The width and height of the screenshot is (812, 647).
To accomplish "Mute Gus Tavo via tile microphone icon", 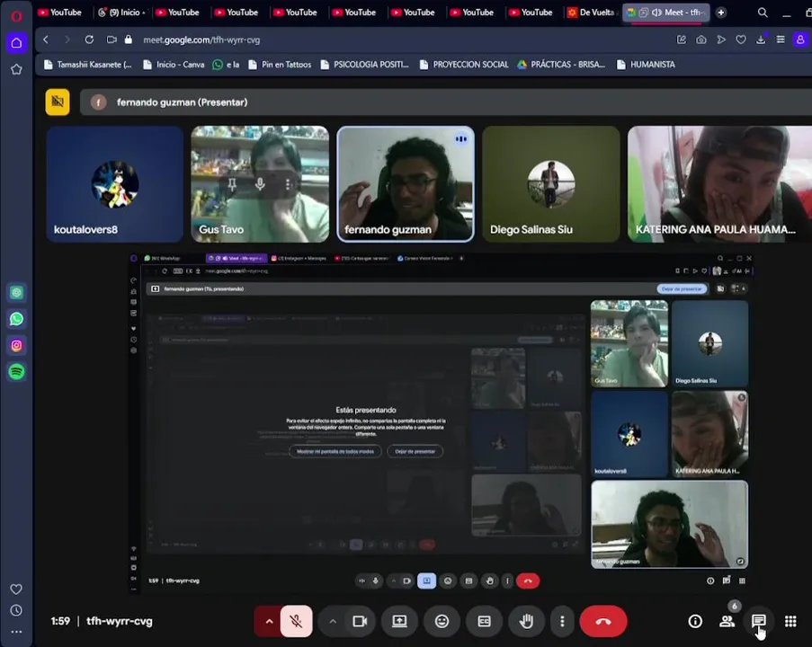I will (x=260, y=184).
